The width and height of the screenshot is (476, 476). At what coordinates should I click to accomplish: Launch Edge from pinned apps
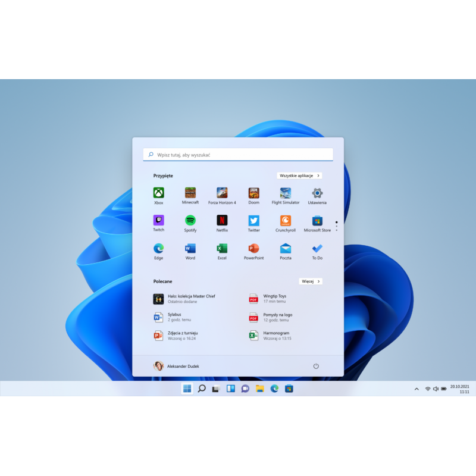click(158, 251)
